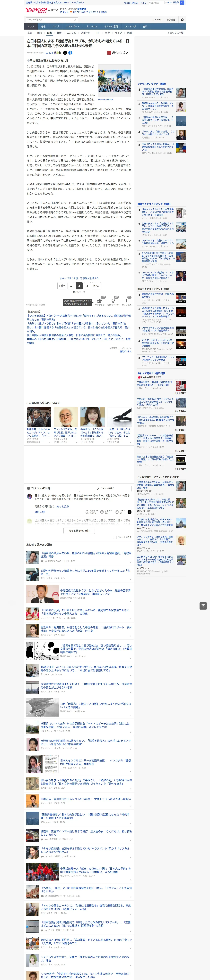
Task: Click the 新規取得 ID link
Action: tap(82, 9)
